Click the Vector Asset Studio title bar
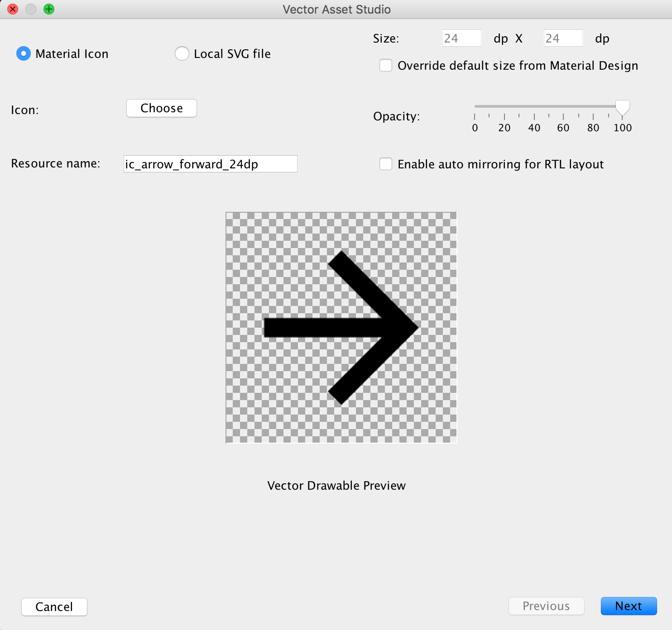The width and height of the screenshot is (672, 630). pos(336,9)
